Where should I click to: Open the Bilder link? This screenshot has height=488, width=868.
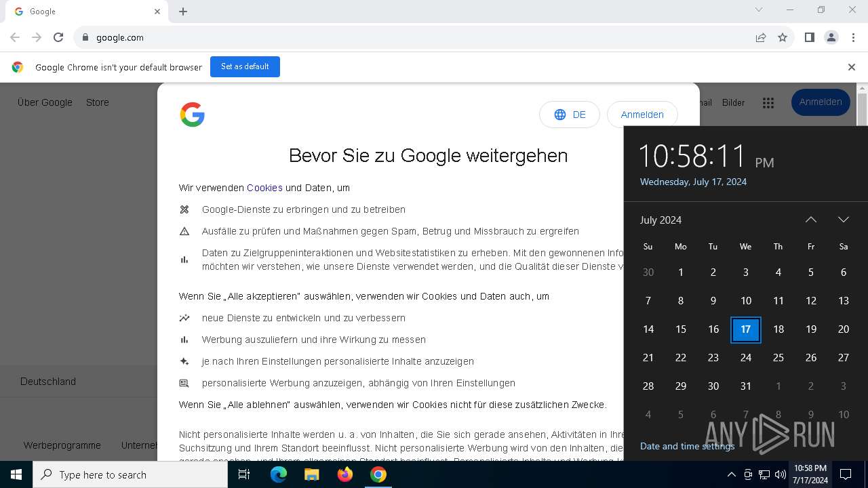(x=733, y=102)
